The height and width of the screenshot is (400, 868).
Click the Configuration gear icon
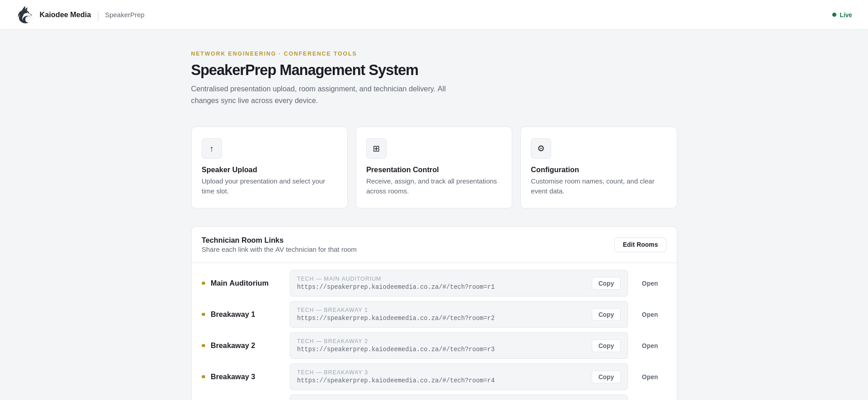pyautogui.click(x=541, y=148)
